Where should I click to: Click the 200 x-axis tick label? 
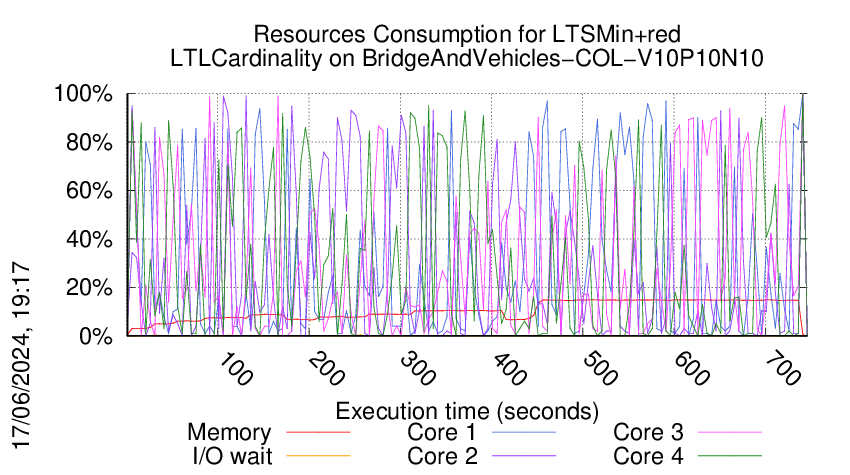[326, 370]
